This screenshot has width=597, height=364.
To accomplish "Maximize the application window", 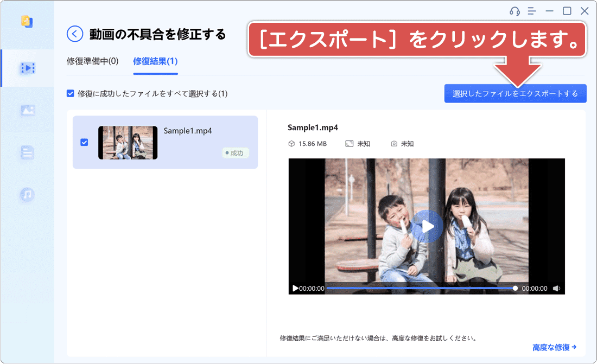I will pyautogui.click(x=567, y=11).
